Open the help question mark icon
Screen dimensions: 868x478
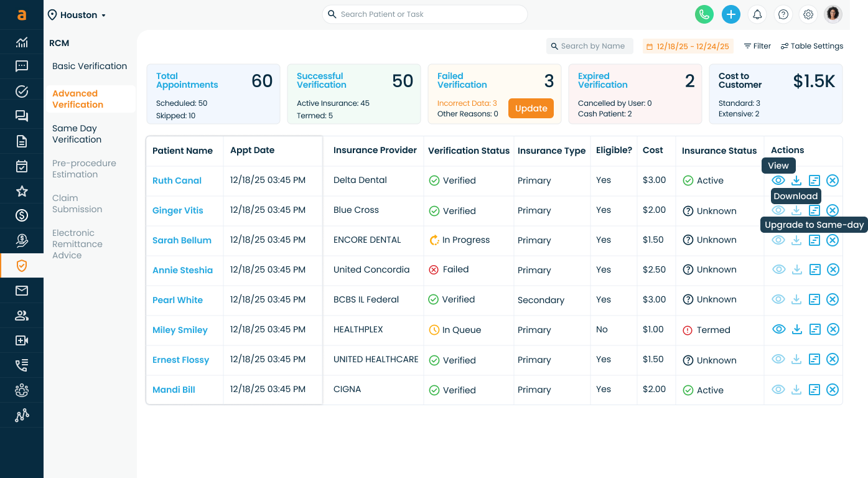click(783, 14)
